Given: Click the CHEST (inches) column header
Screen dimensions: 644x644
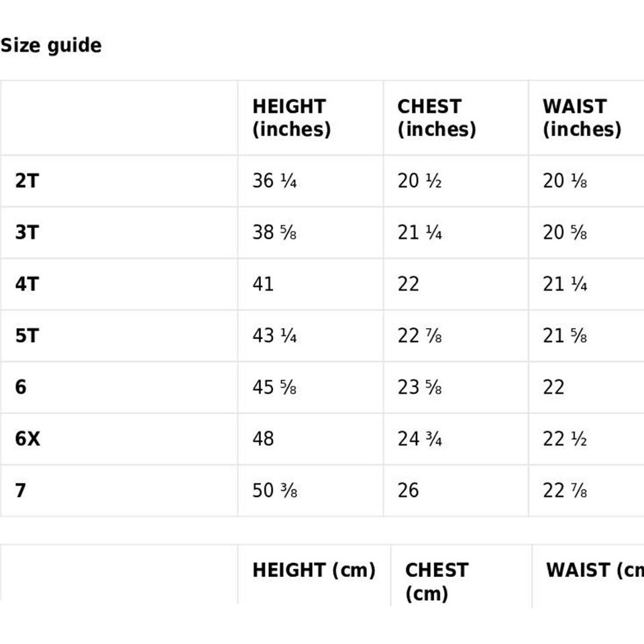Looking at the screenshot, I should pyautogui.click(x=436, y=117).
